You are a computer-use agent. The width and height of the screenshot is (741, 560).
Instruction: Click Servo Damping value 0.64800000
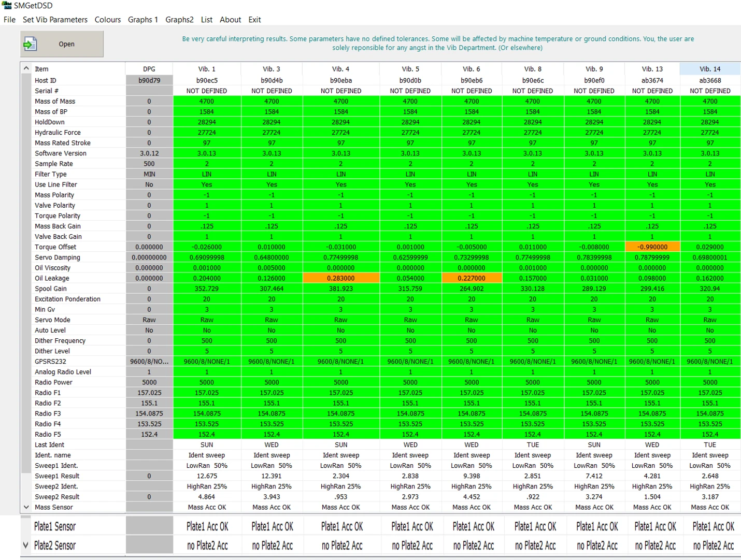(x=272, y=257)
